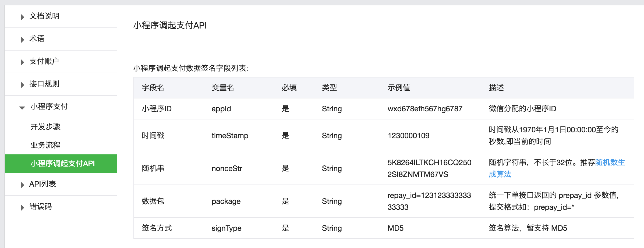Select the highlighted 小程序调起支付API item
The height and width of the screenshot is (248, 644).
[x=62, y=163]
